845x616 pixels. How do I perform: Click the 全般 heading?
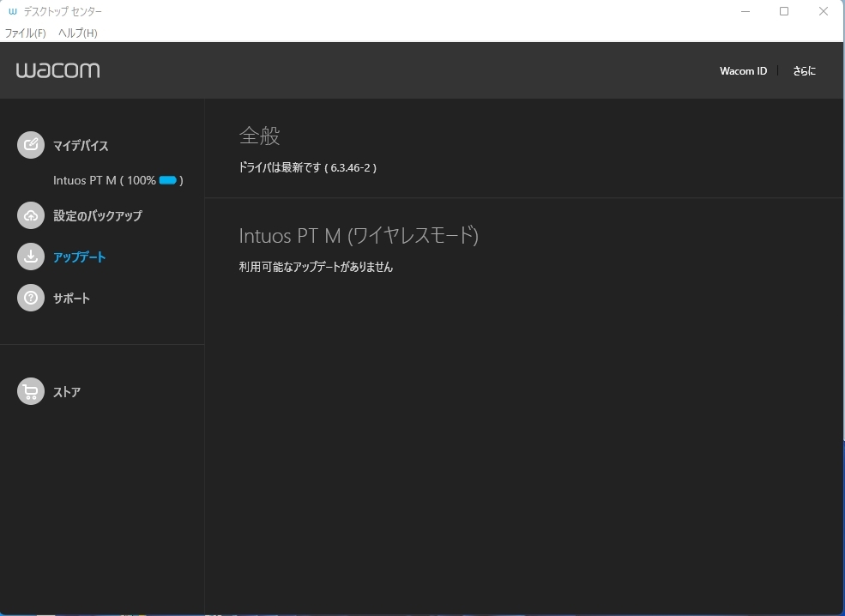259,136
